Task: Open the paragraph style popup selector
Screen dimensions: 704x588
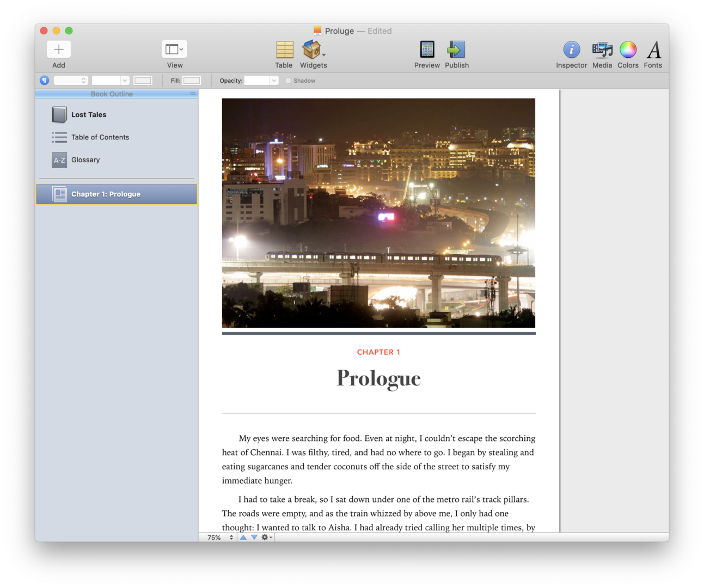Action: (70, 81)
